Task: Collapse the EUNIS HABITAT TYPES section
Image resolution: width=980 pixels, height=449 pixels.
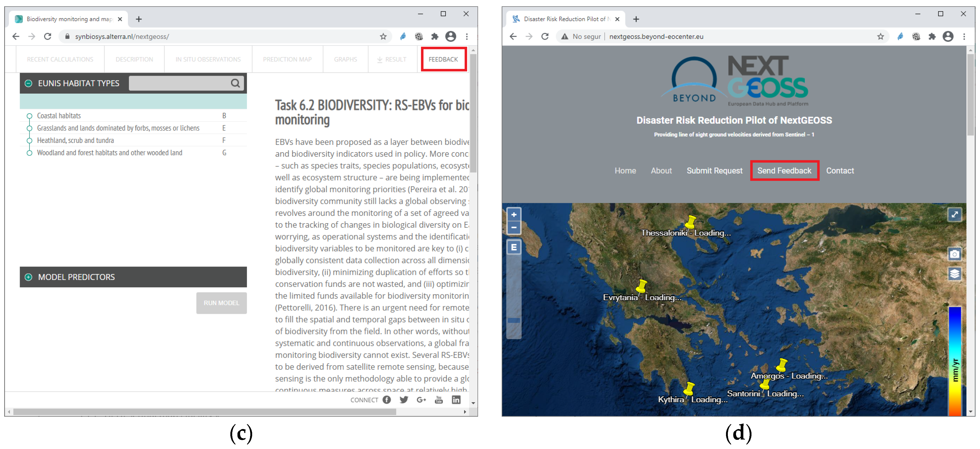Action: coord(29,83)
